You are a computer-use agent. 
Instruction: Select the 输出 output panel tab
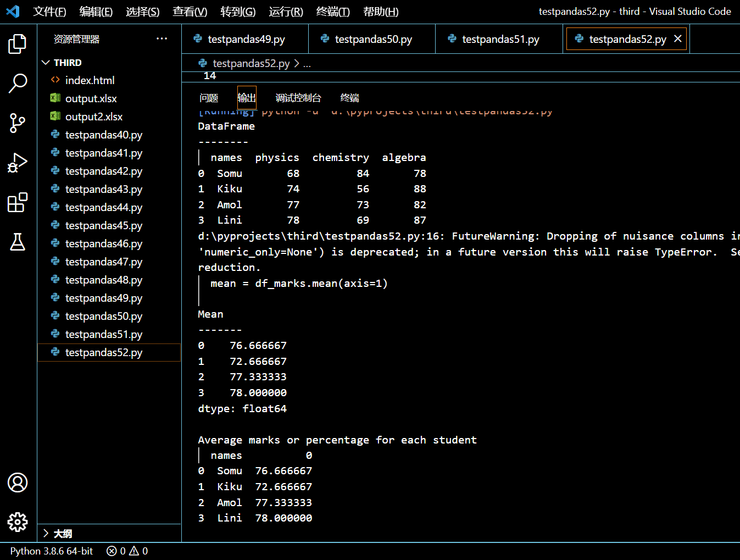(247, 98)
